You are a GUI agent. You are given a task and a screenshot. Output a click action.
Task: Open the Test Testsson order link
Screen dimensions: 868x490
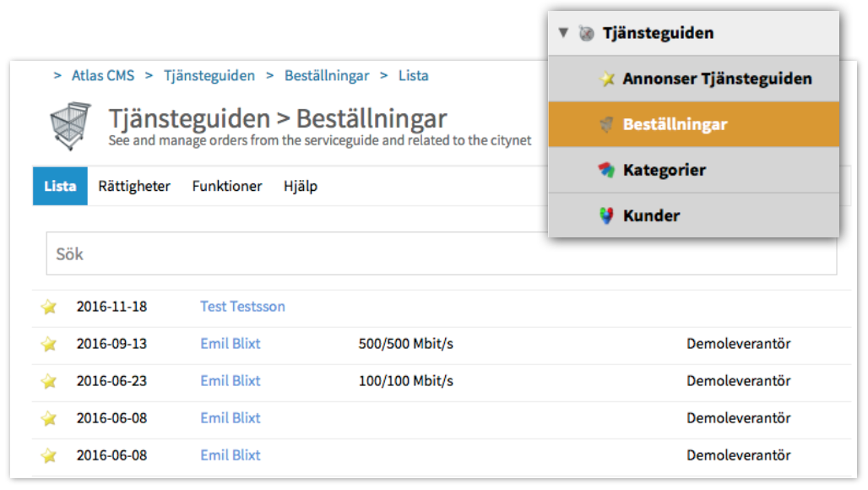pos(242,307)
